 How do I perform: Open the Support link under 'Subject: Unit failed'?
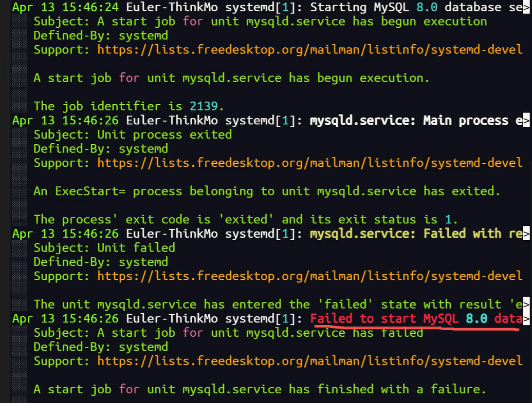tap(310, 276)
